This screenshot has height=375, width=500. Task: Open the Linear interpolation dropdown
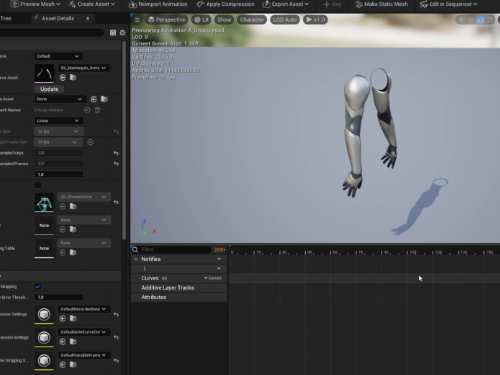pyautogui.click(x=58, y=121)
